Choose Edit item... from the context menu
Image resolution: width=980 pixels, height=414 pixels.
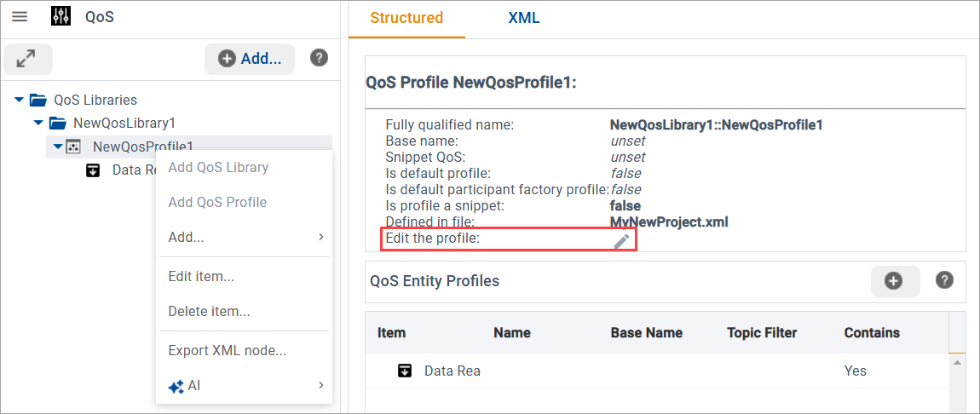pos(201,276)
